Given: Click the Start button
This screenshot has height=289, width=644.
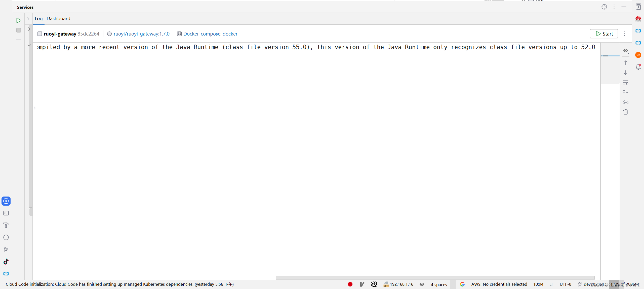Looking at the screenshot, I should [x=604, y=34].
